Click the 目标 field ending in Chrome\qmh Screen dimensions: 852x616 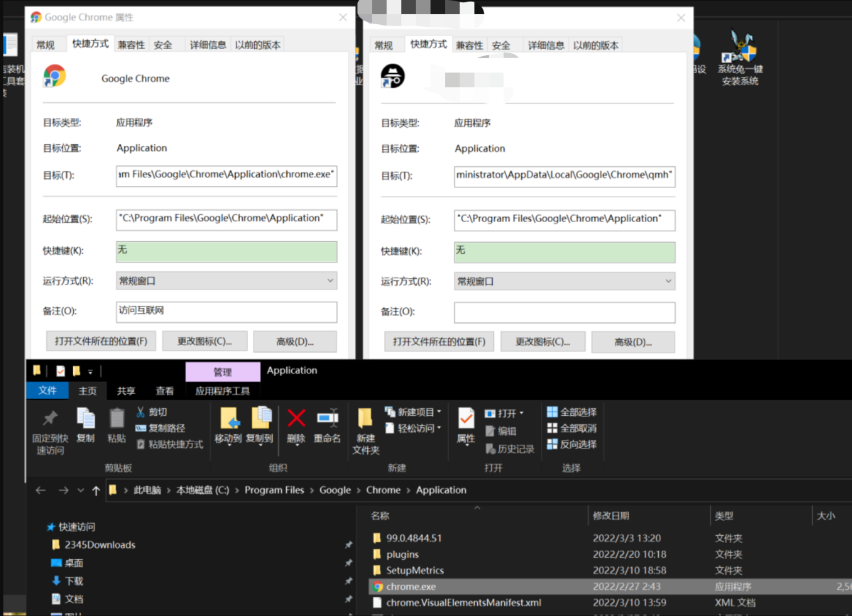564,176
